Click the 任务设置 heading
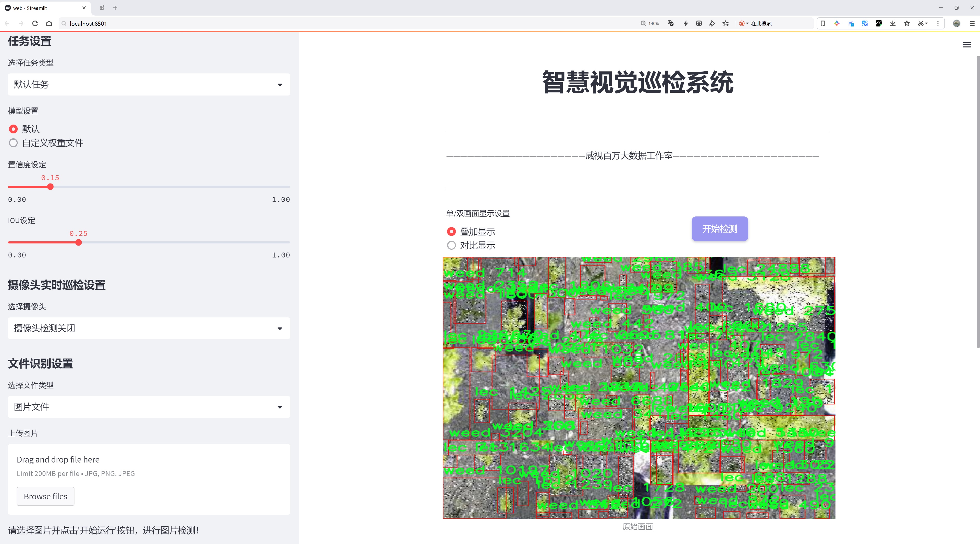 point(30,41)
